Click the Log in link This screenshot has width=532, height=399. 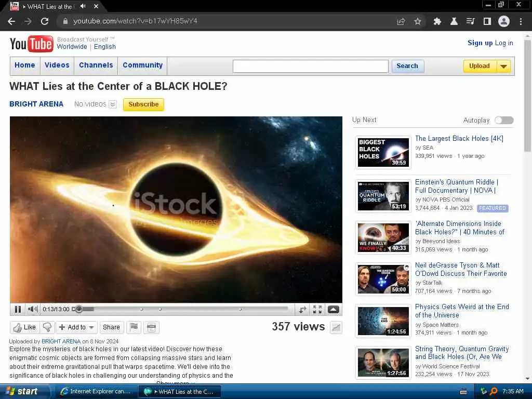tap(504, 43)
